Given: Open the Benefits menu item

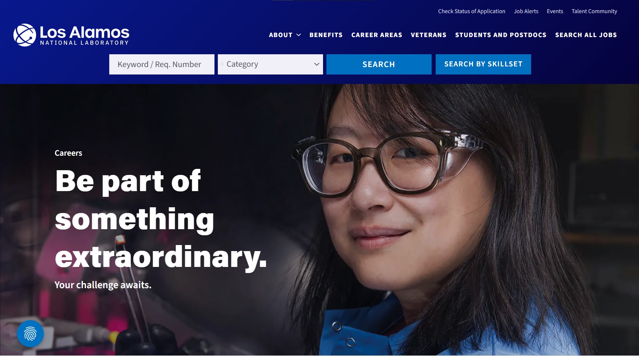Looking at the screenshot, I should click(x=326, y=35).
